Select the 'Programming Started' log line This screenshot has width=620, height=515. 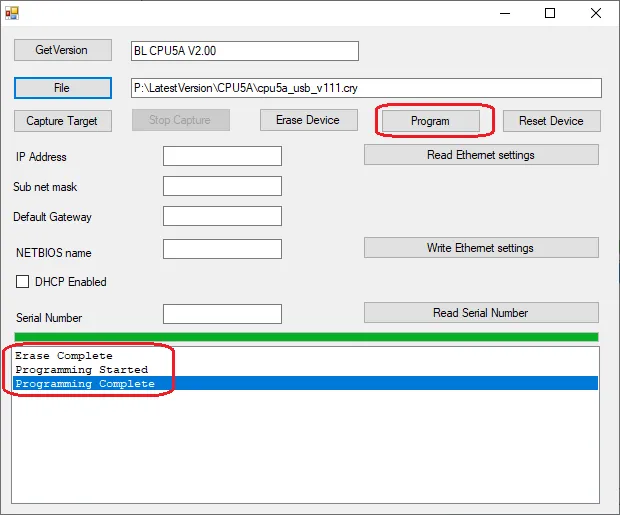306,369
